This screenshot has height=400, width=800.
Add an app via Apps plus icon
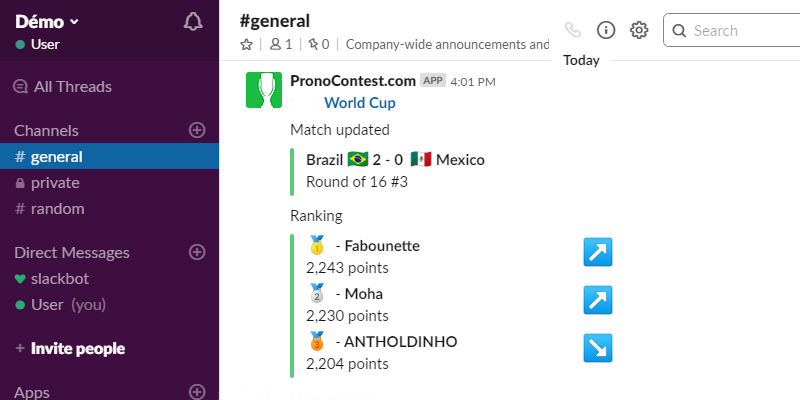[197, 392]
